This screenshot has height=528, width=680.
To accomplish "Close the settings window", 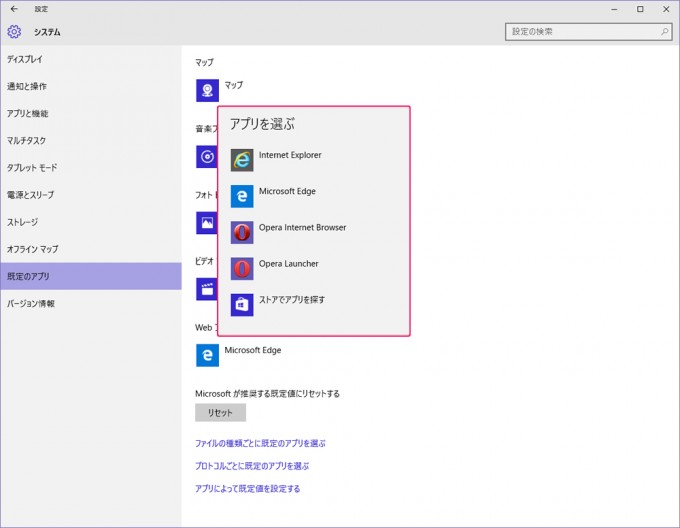I will tap(666, 9).
